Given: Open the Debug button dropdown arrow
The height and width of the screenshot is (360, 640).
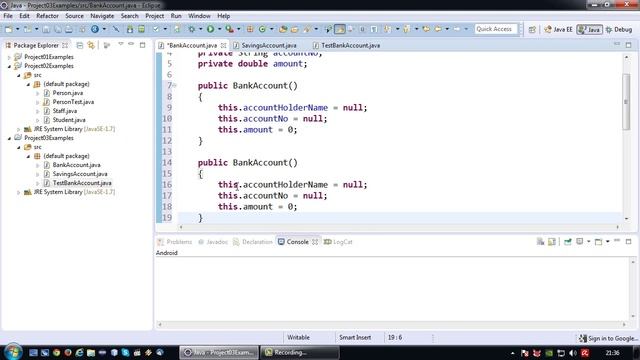Looking at the screenshot, I should tap(200, 29).
